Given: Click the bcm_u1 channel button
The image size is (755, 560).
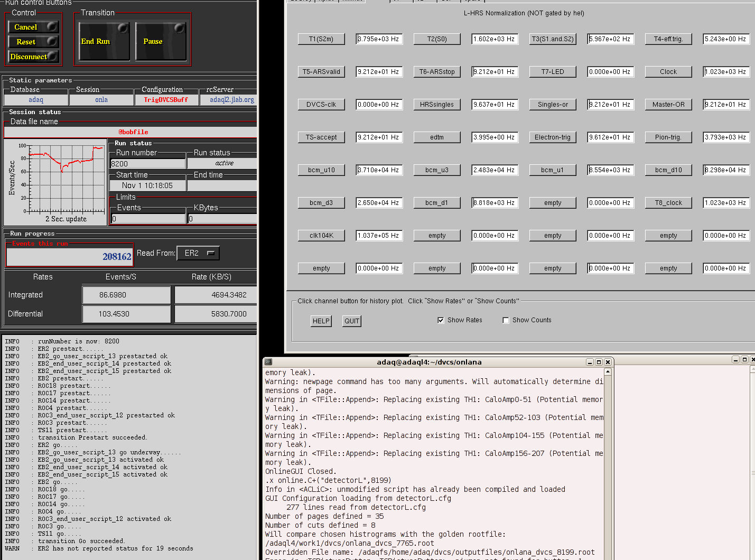Looking at the screenshot, I should coord(553,170).
